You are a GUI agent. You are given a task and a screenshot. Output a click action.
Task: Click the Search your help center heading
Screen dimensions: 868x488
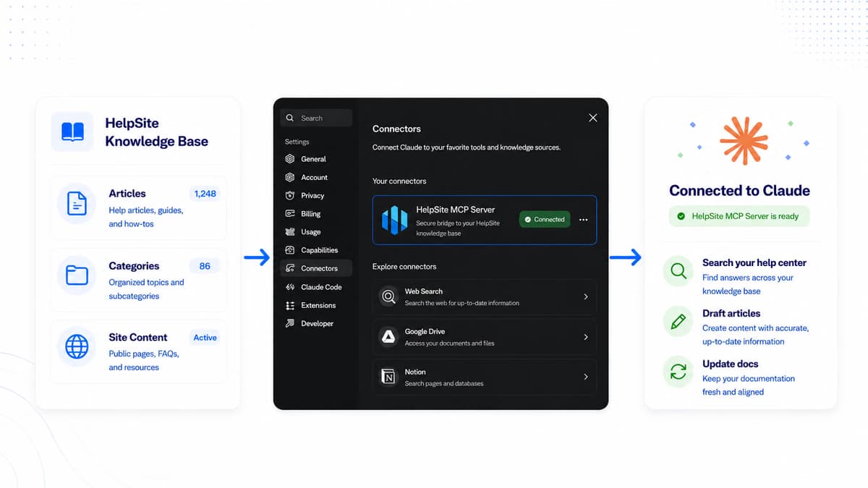tap(754, 263)
